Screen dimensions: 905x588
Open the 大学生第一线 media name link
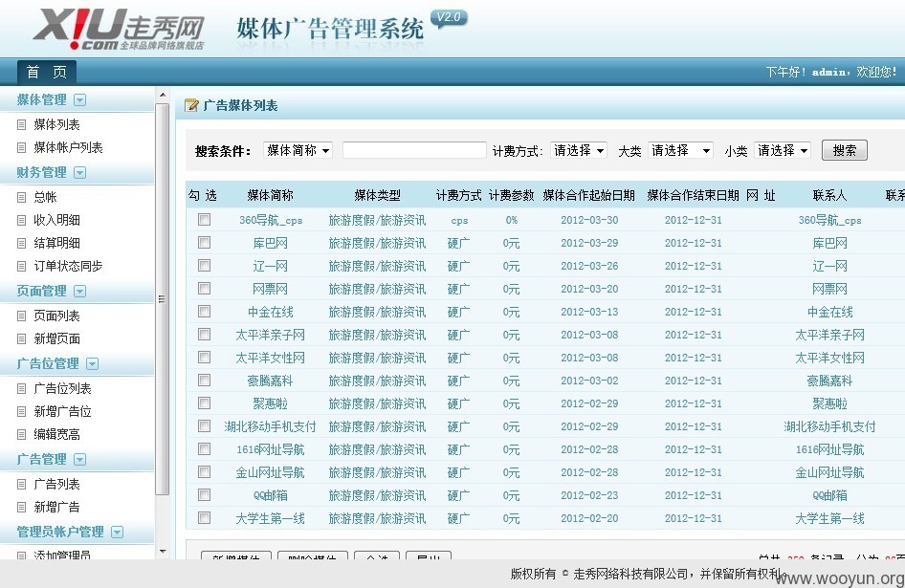tap(270, 519)
